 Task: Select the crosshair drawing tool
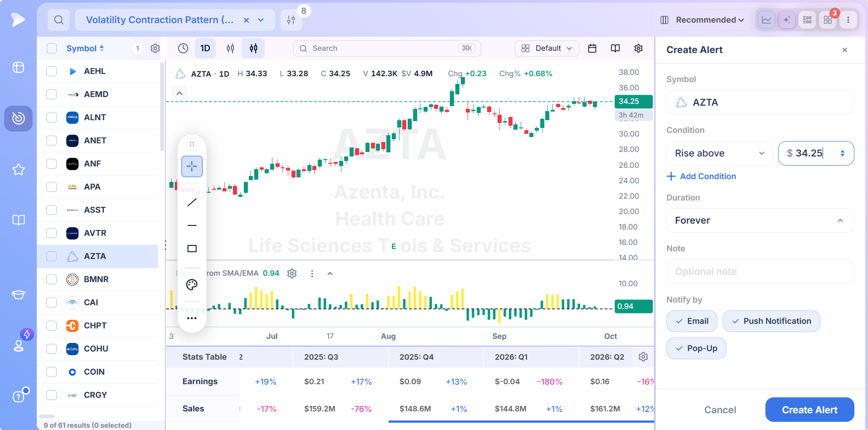click(192, 166)
